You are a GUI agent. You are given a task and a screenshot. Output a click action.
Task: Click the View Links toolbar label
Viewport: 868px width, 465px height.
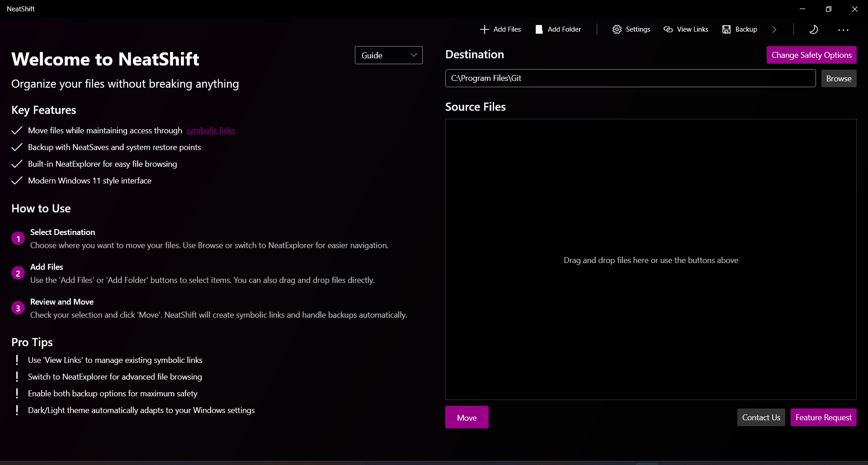pos(693,29)
